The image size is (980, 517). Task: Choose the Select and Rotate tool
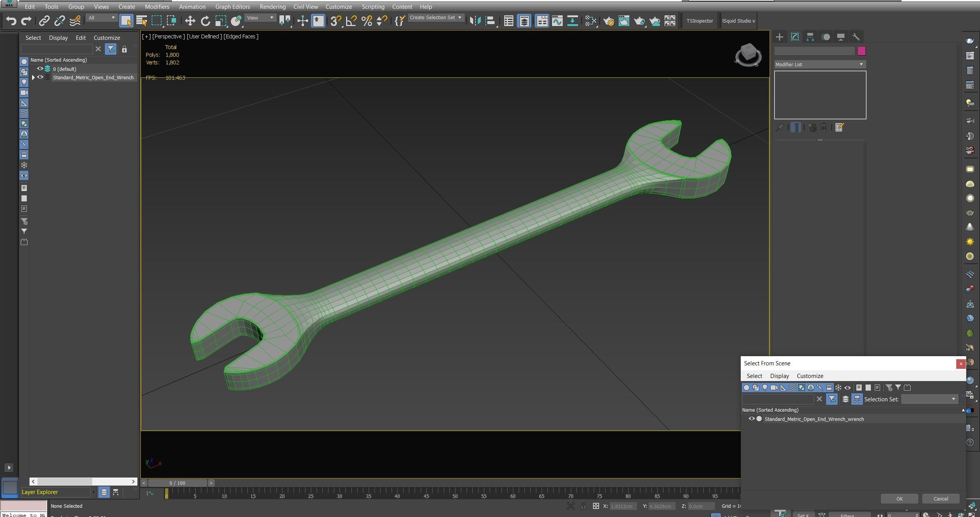pyautogui.click(x=205, y=21)
